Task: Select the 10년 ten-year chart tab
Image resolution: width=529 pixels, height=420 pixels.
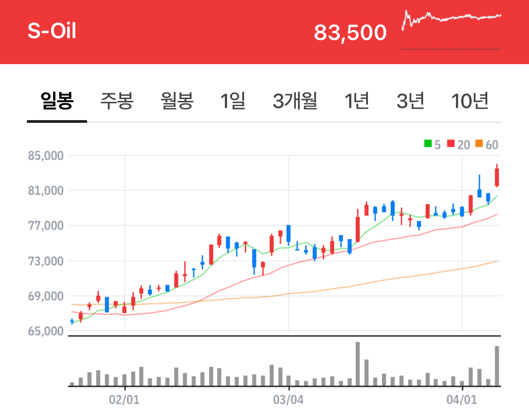Action: 470,100
